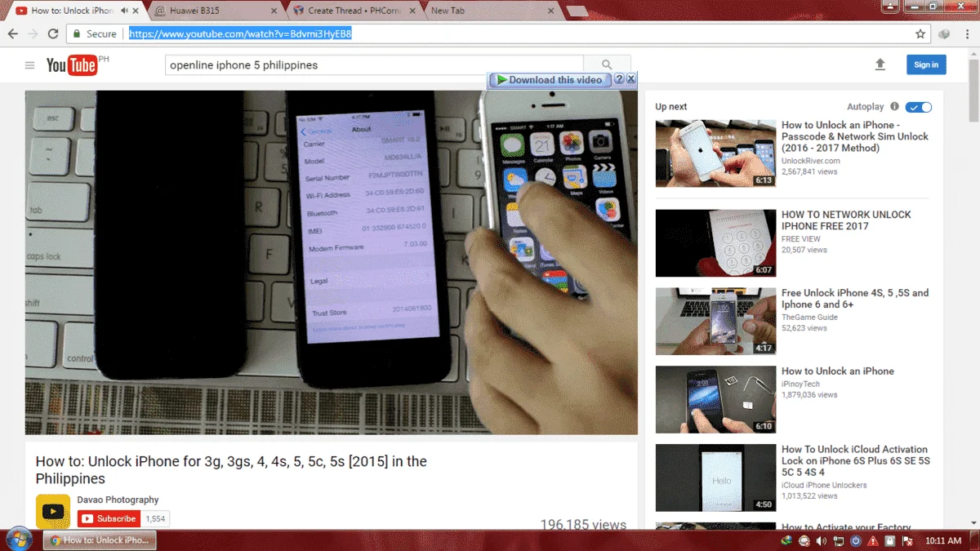Open a new tab with the new-tab button

(577, 11)
